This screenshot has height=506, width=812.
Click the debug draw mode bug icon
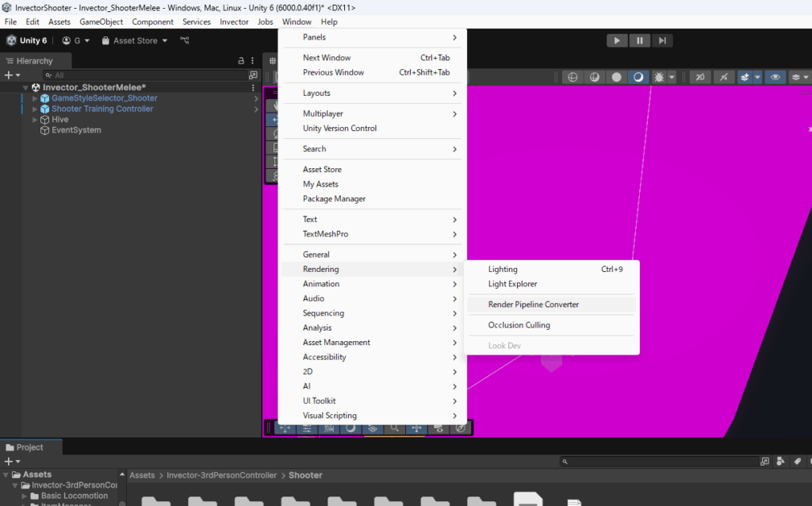tap(658, 77)
